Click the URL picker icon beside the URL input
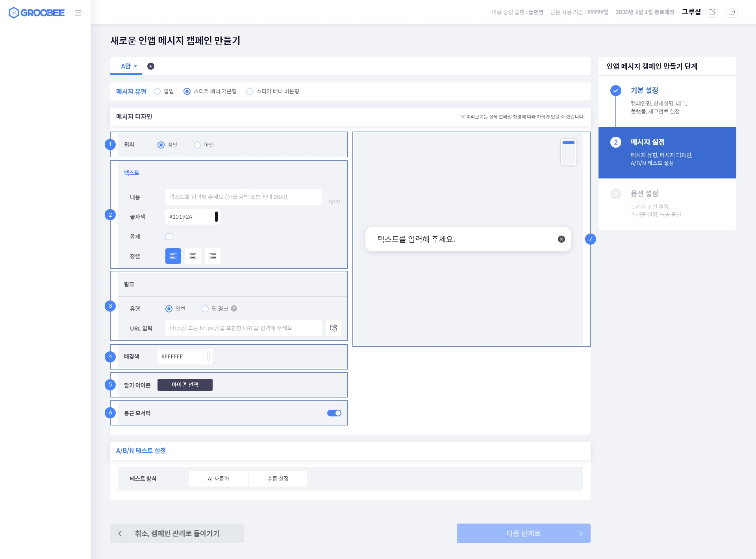756x559 pixels. (x=333, y=328)
